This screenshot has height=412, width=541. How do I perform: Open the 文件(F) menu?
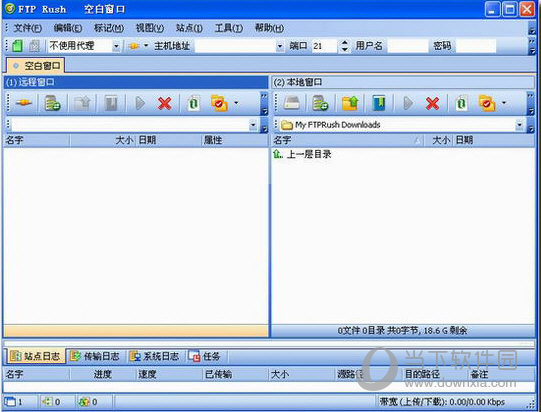click(28, 28)
